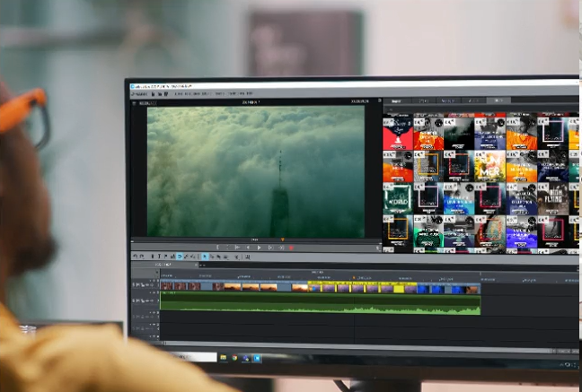The image size is (582, 392).
Task: Solo the first video track
Action: click(x=134, y=285)
